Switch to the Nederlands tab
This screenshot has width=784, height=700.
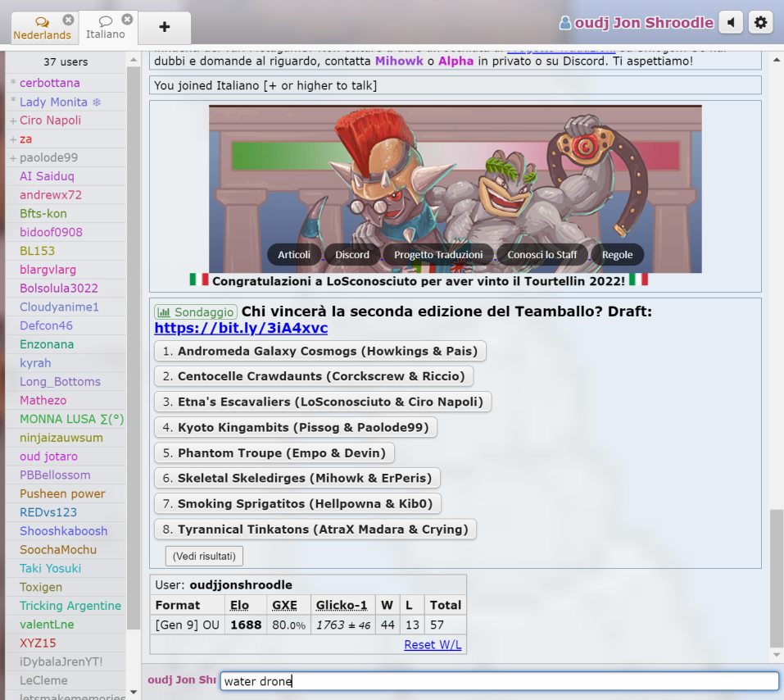[41, 29]
